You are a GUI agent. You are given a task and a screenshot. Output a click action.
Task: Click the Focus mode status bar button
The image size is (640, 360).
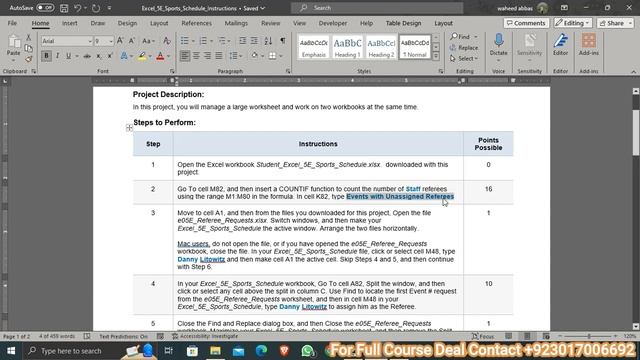[x=483, y=336]
